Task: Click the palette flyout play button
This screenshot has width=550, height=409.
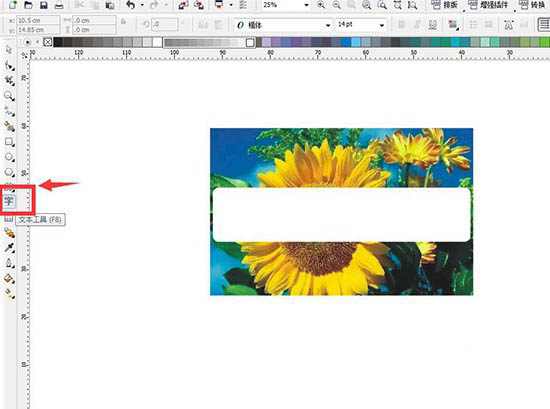Action: 27,42
